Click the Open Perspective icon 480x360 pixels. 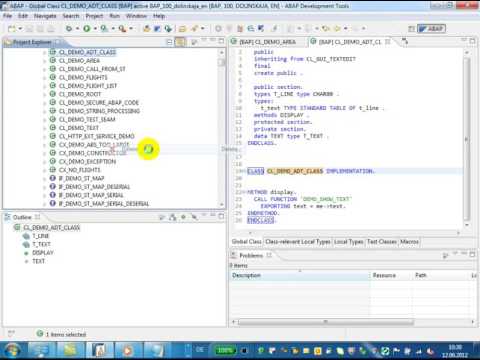click(412, 29)
